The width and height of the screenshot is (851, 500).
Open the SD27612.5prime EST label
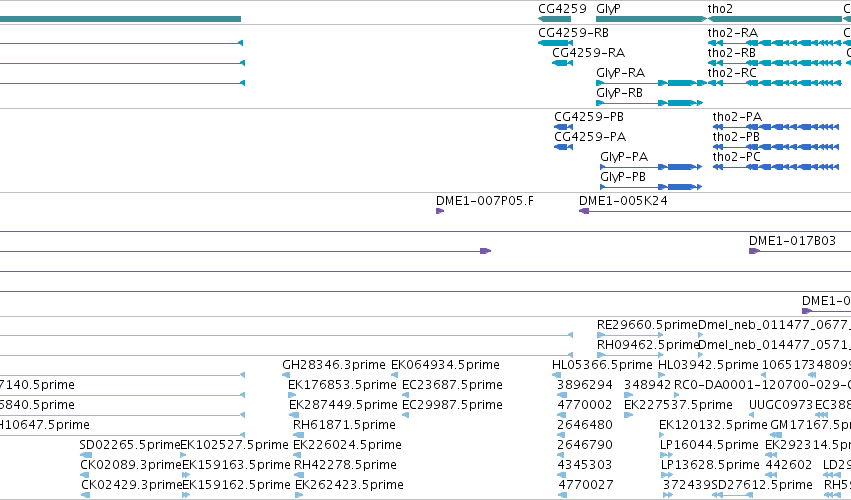point(761,485)
